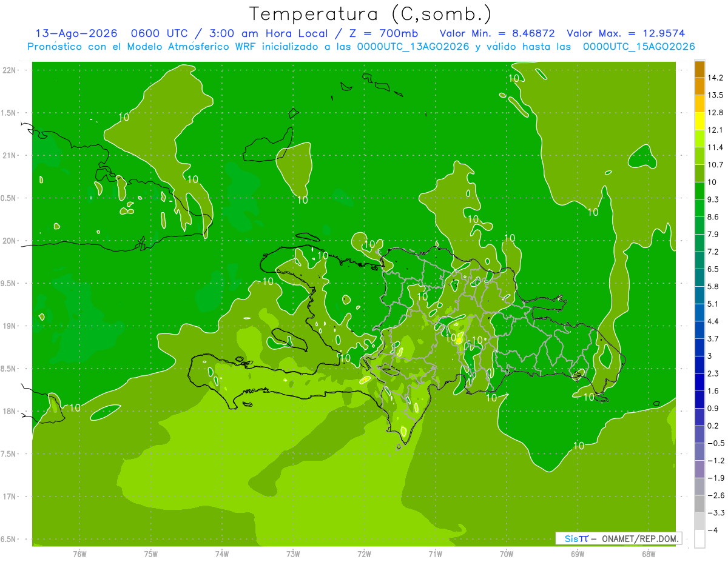Click the legend value '12.8'

[715, 113]
